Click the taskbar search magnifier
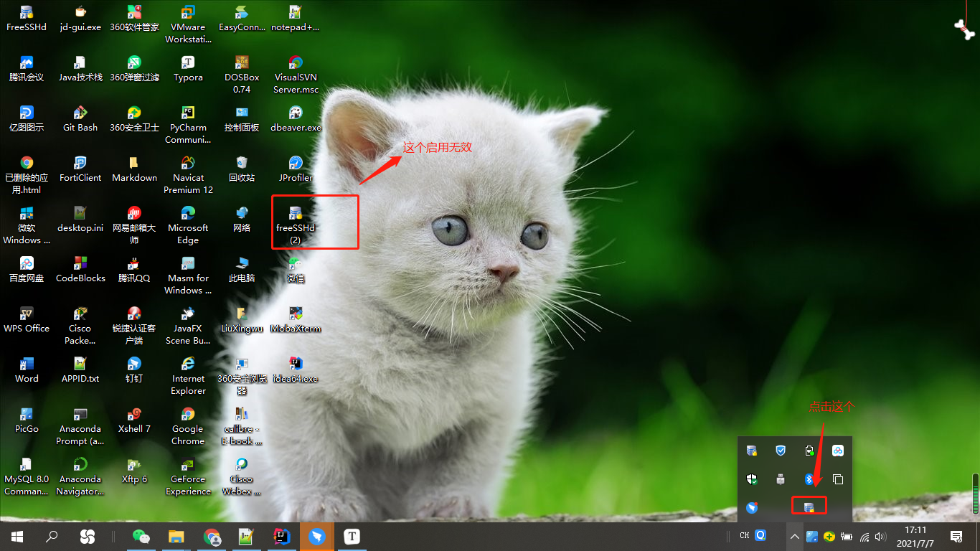Image resolution: width=980 pixels, height=551 pixels. (x=52, y=536)
